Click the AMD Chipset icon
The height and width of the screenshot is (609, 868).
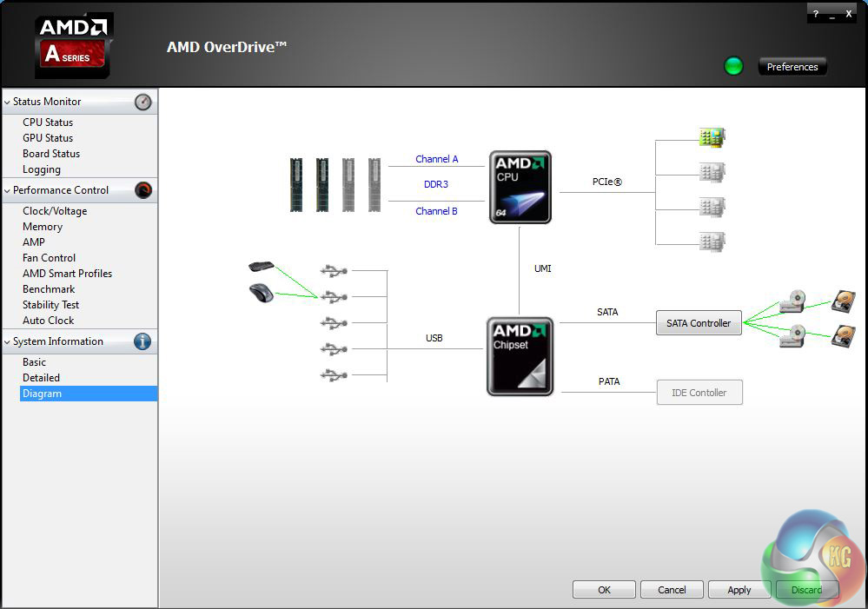point(520,356)
